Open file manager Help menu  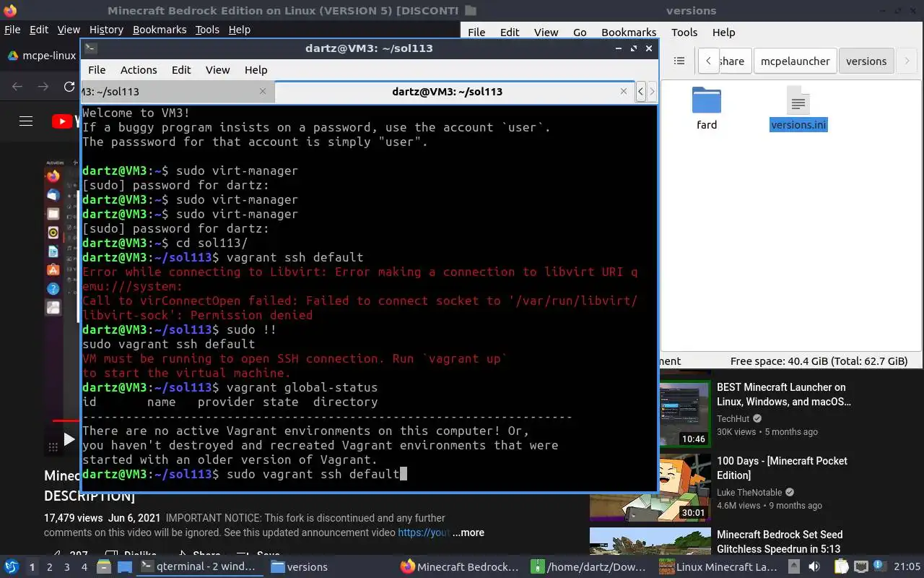[x=723, y=33]
